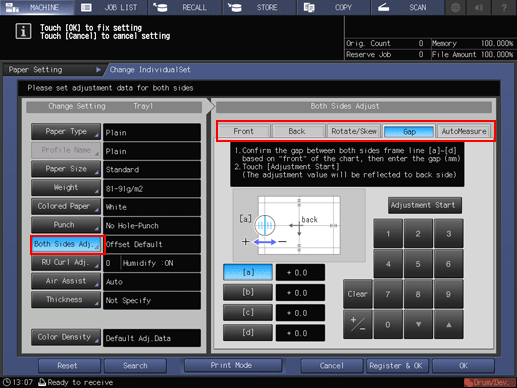Open the Paper Size setting
The width and height of the screenshot is (517, 388).
[x=66, y=169]
